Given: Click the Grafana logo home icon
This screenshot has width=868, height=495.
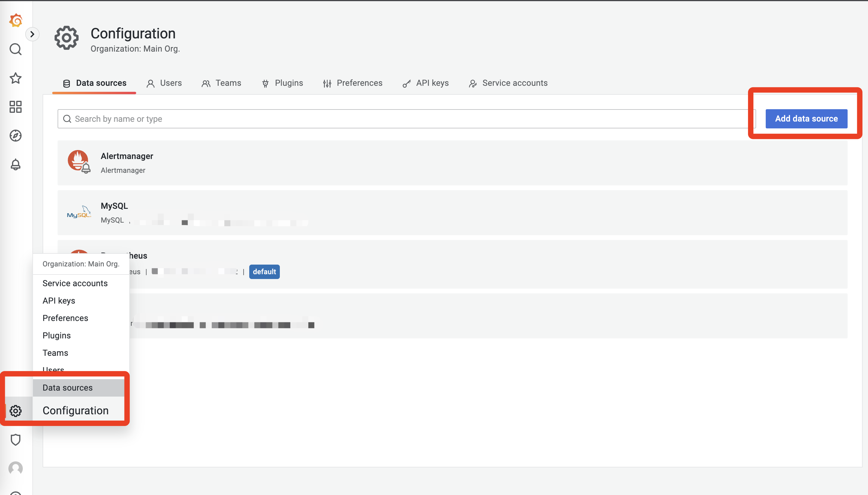Looking at the screenshot, I should [x=16, y=21].
